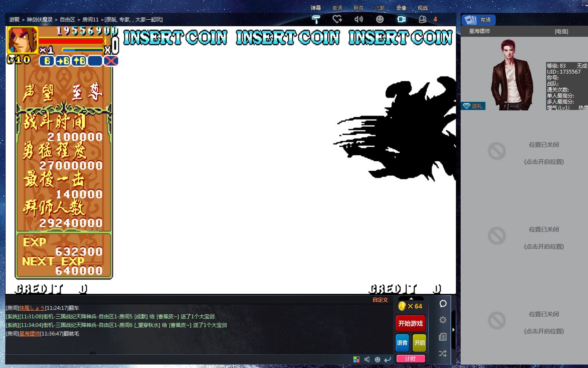Click the 竞猜 tab label

click(485, 20)
